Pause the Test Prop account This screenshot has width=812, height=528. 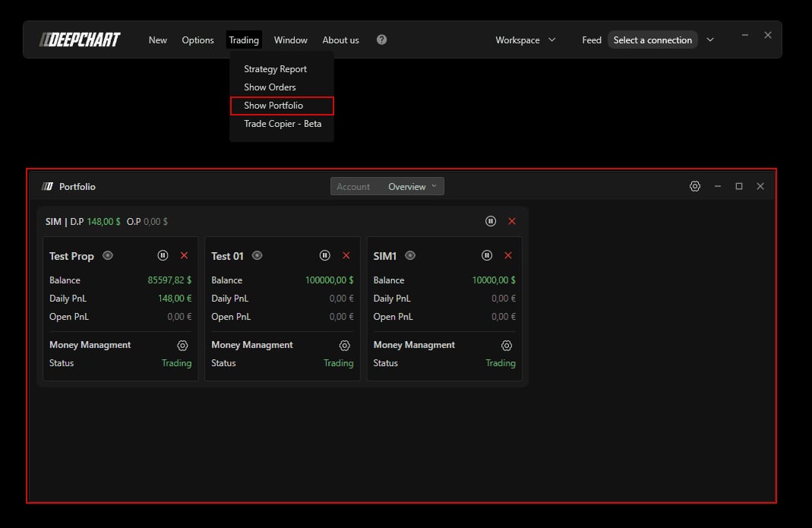click(x=163, y=255)
